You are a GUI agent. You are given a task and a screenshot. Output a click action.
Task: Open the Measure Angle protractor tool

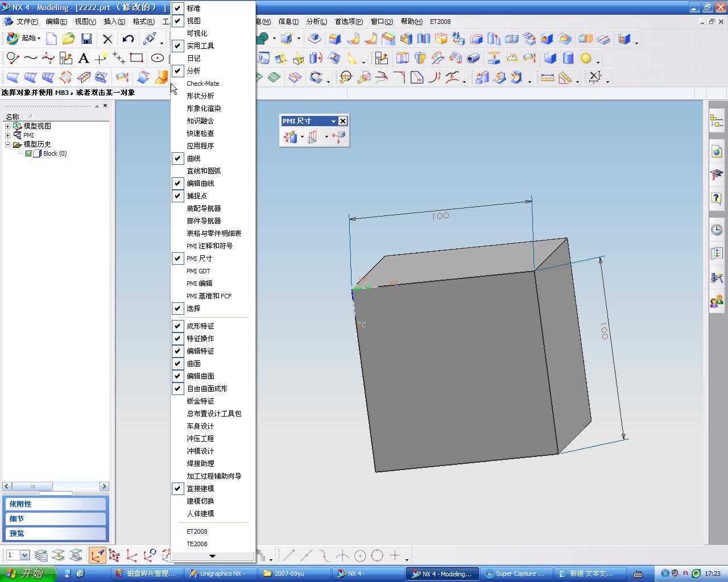point(565,77)
